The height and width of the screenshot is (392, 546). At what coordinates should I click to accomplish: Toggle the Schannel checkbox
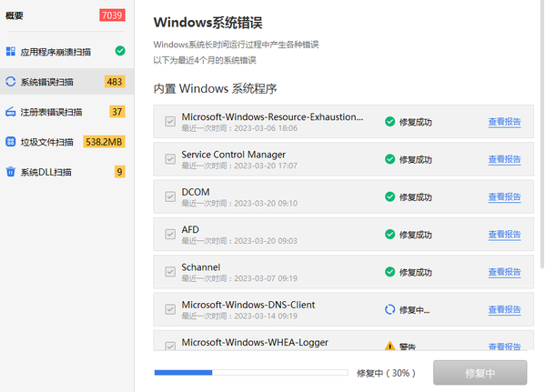[x=170, y=272]
